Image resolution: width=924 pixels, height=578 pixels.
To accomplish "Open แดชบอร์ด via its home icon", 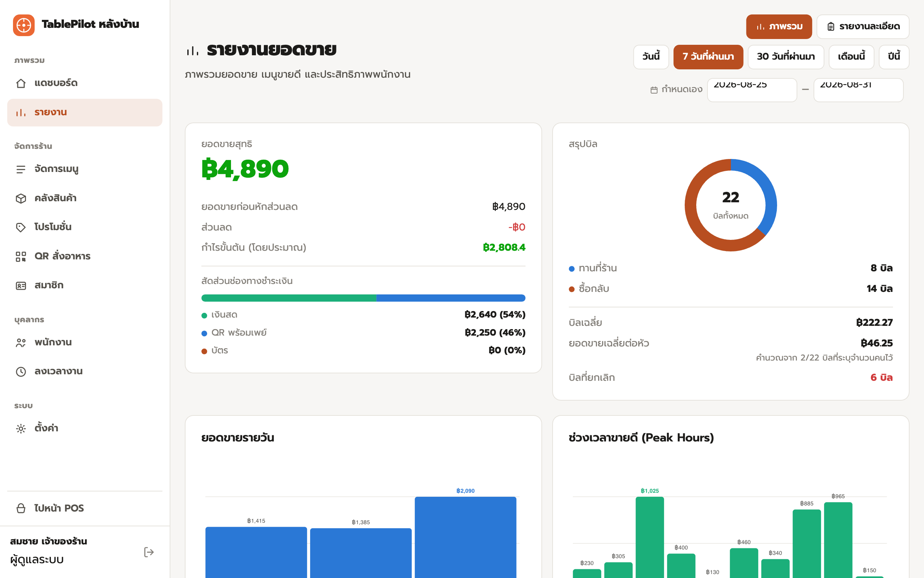I will tap(21, 83).
